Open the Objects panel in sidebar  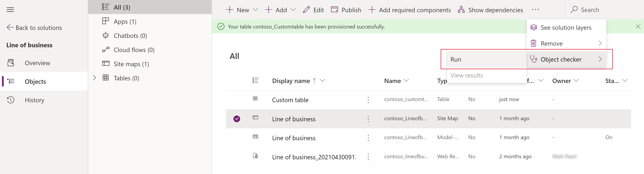tap(35, 81)
